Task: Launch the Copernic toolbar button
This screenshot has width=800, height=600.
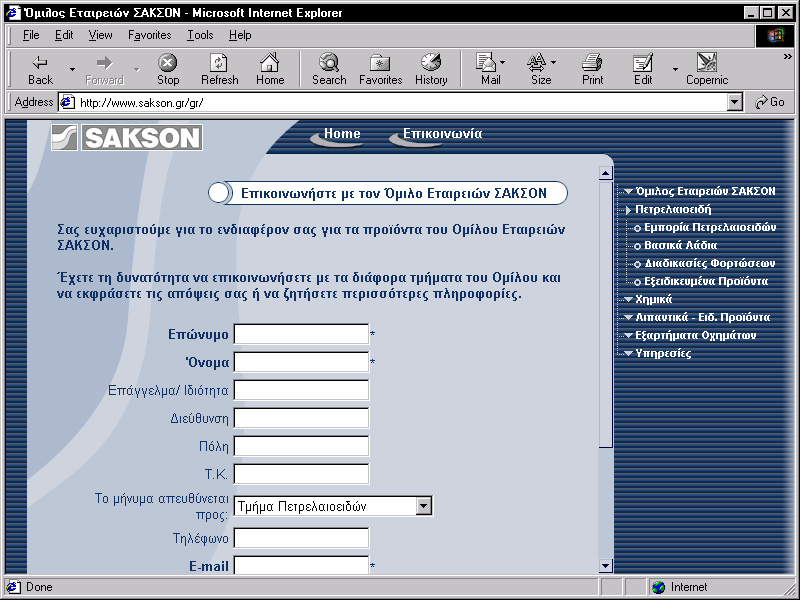Action: [x=707, y=70]
